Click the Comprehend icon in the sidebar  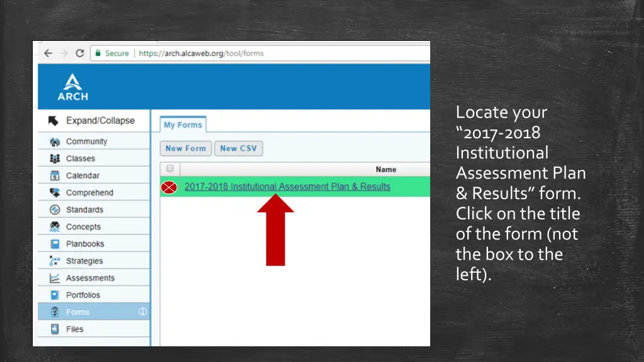pos(55,192)
